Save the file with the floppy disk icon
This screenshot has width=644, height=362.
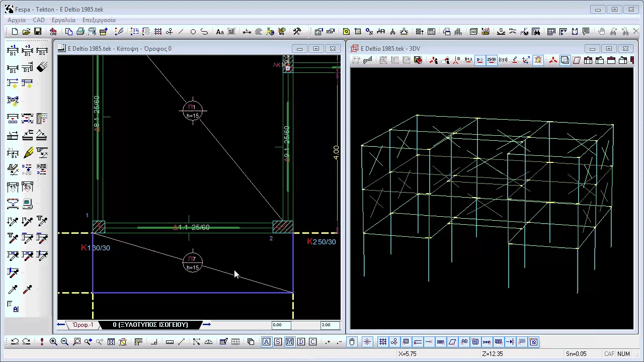[38, 32]
